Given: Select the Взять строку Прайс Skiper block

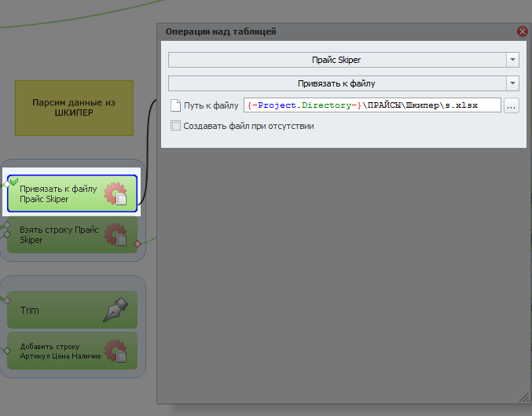Looking at the screenshot, I should (x=72, y=234).
